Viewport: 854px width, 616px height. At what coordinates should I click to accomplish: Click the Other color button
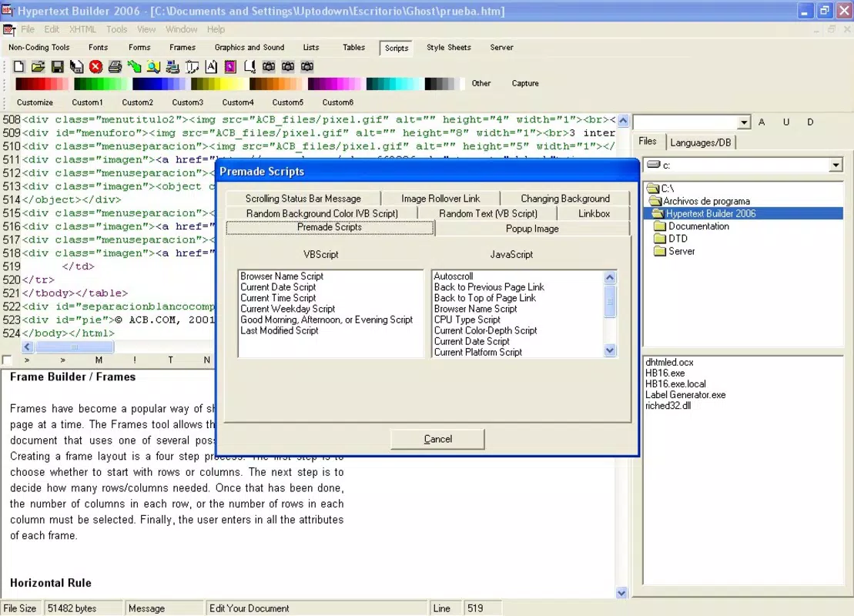click(481, 83)
